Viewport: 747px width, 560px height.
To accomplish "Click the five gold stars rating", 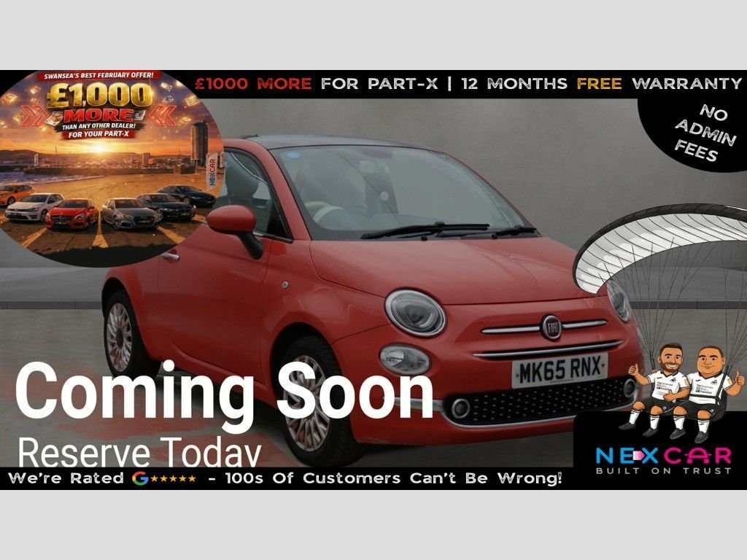I will tap(172, 479).
